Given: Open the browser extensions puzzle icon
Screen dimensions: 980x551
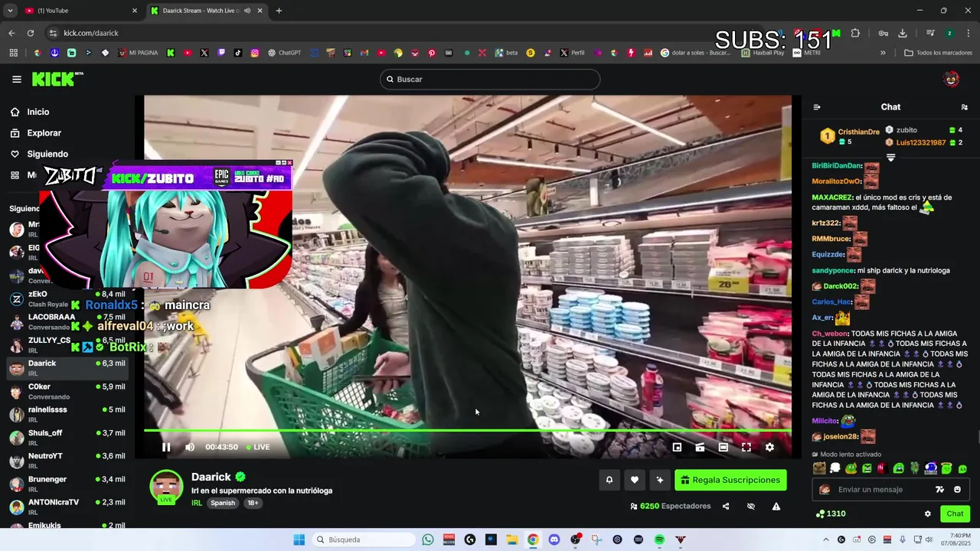Looking at the screenshot, I should point(855,33).
